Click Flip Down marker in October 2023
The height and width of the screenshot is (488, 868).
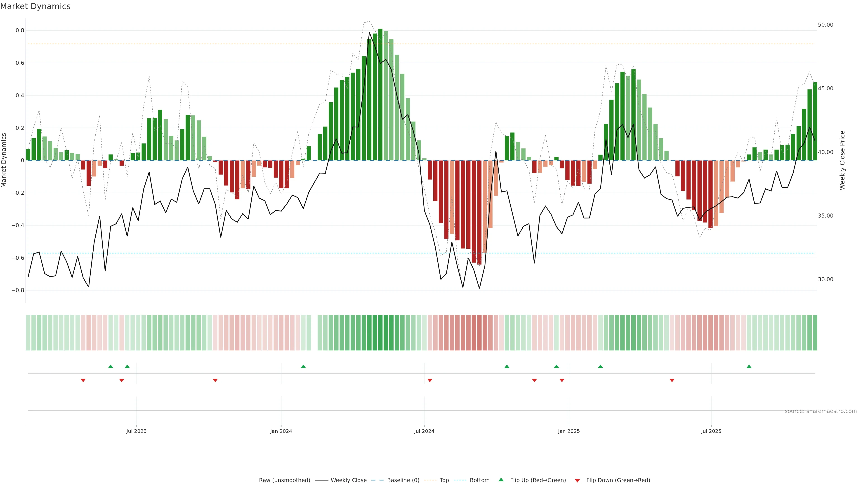[215, 380]
